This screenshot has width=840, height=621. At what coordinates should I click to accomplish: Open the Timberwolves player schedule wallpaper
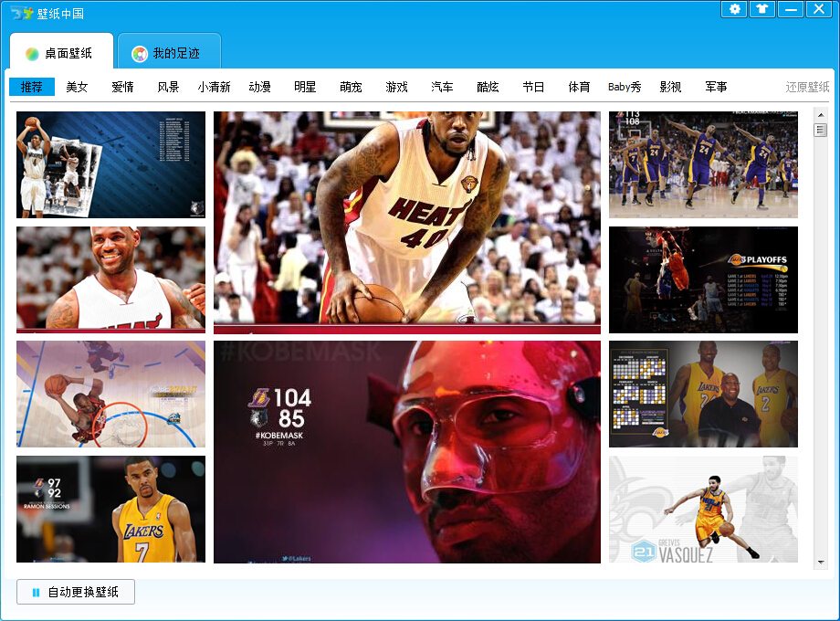click(110, 164)
